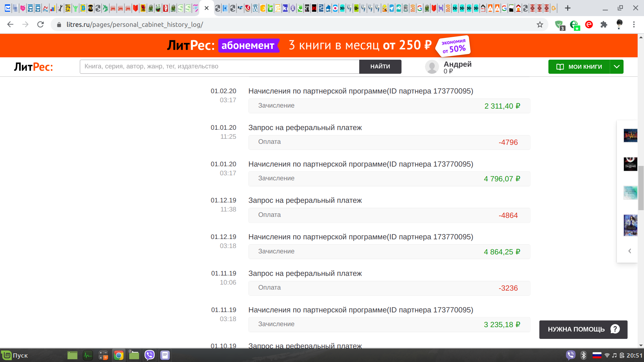Open the МОИ КНИГИ button

579,67
